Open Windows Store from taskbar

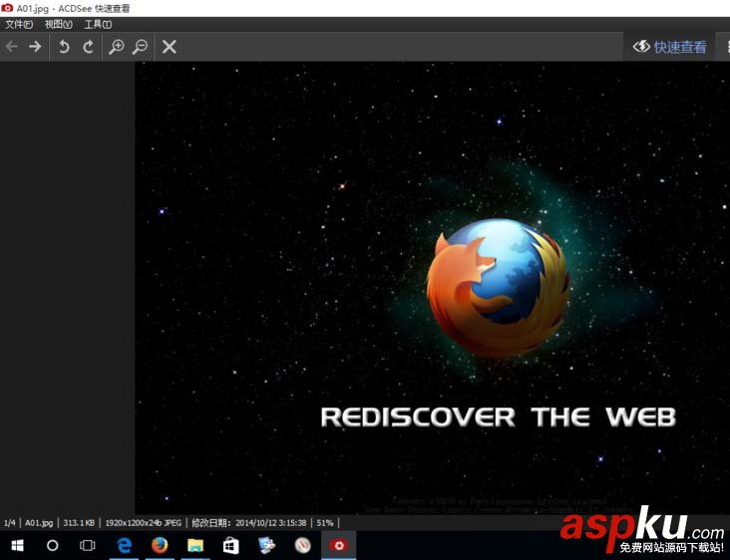(x=231, y=545)
